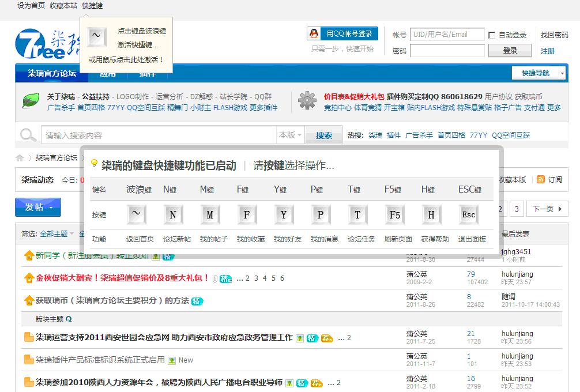Click last poster jghg3451
The image size is (580, 392).
click(x=516, y=252)
